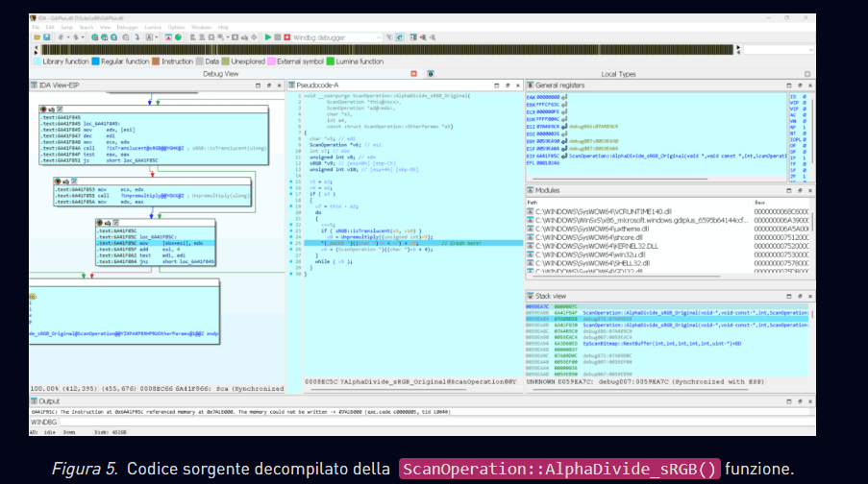
Task: Click the Library function color swatch
Action: pos(37,61)
